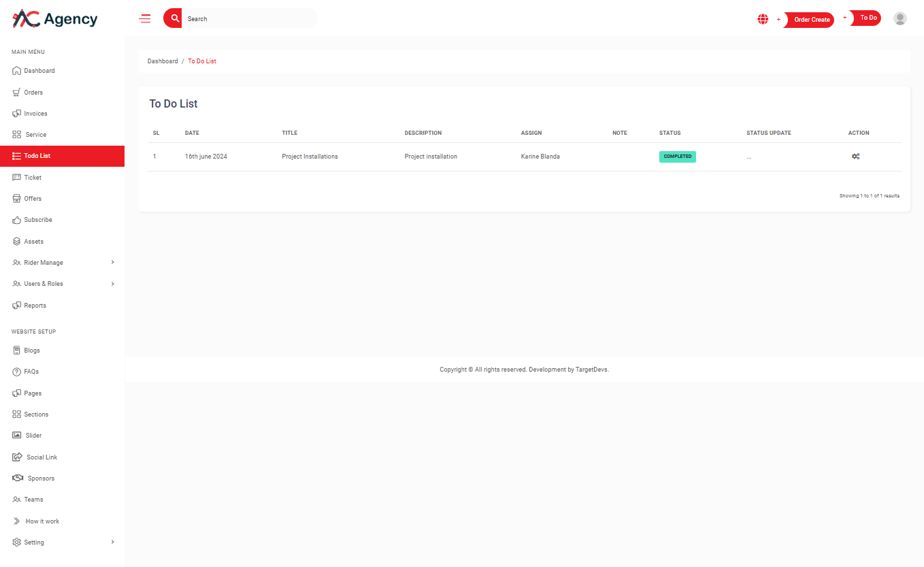The height and width of the screenshot is (567, 924).
Task: Click the Dashboard home icon in sidebar
Action: pos(17,71)
